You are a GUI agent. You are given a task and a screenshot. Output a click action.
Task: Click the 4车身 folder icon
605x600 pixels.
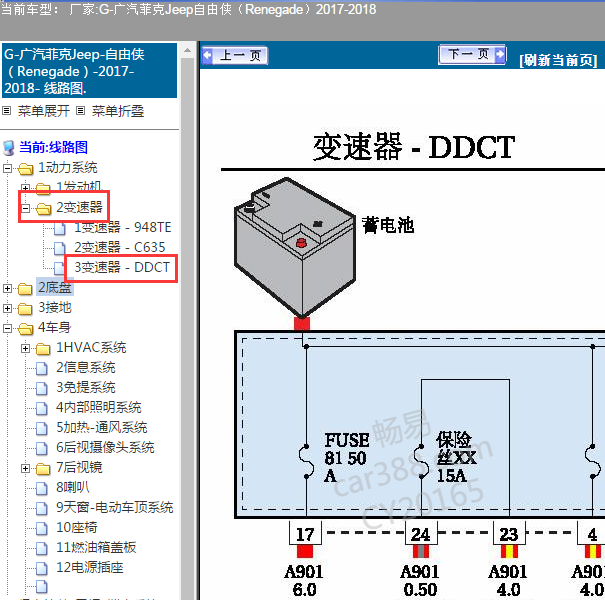[25, 329]
